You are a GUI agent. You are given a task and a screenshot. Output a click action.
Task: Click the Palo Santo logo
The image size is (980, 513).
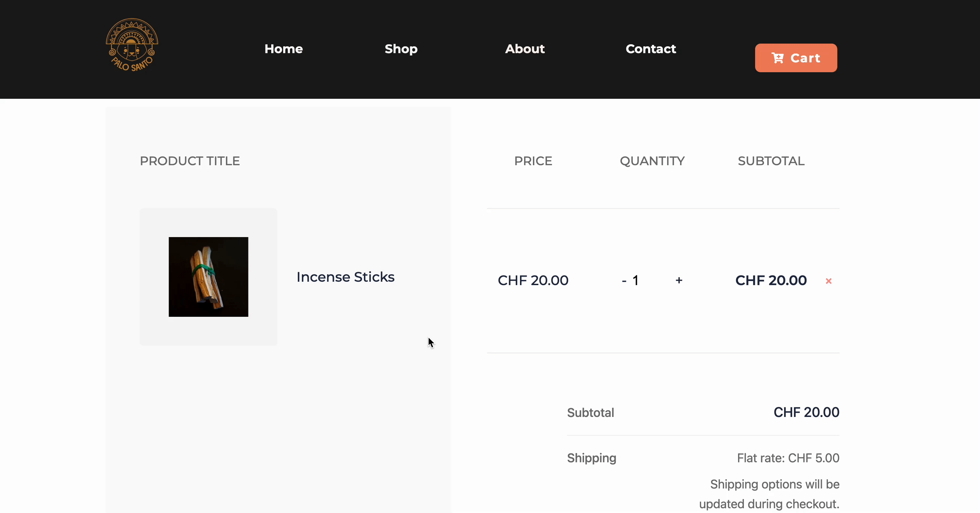132,45
